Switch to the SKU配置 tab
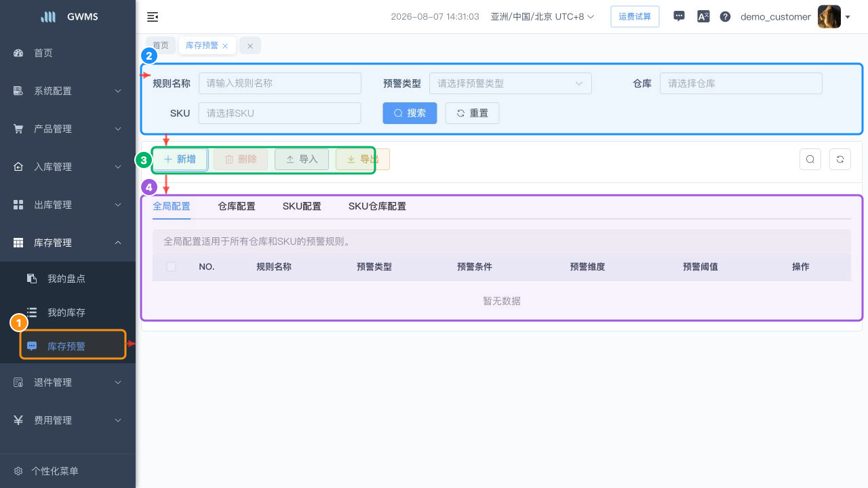The height and width of the screenshot is (488, 868). [x=302, y=206]
